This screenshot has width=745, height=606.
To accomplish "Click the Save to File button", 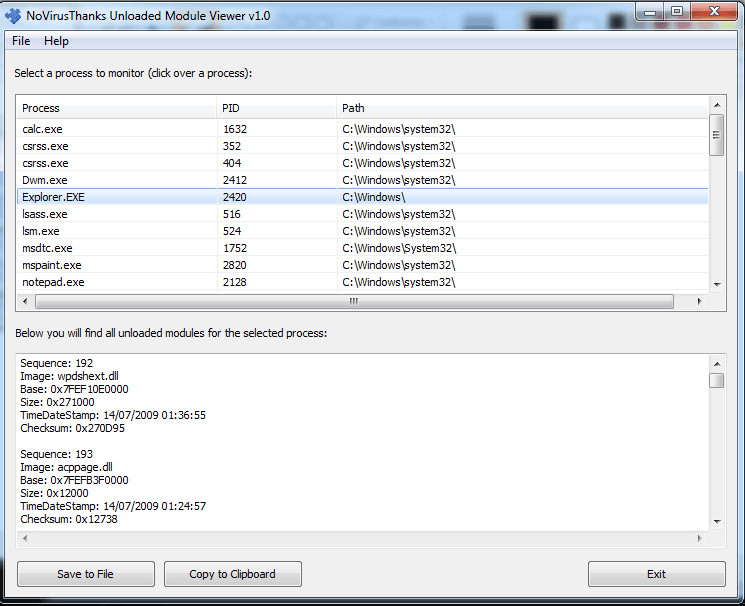I will tap(86, 574).
